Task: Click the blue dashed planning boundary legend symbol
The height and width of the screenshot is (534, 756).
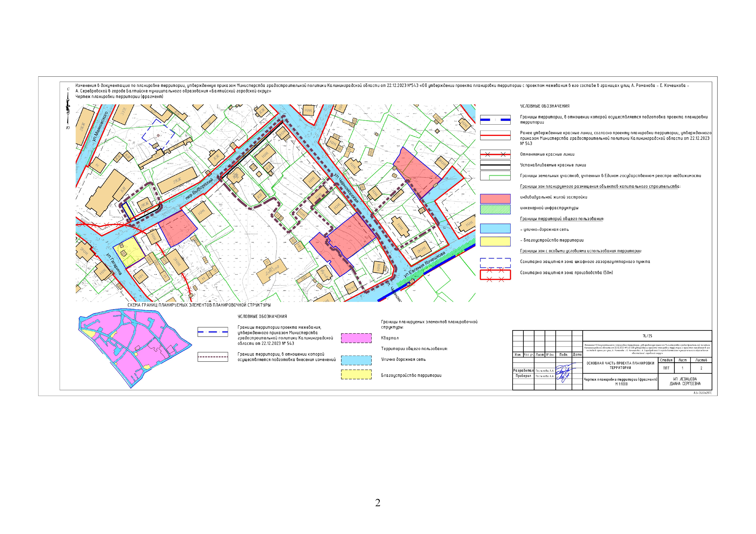Action: [495, 120]
